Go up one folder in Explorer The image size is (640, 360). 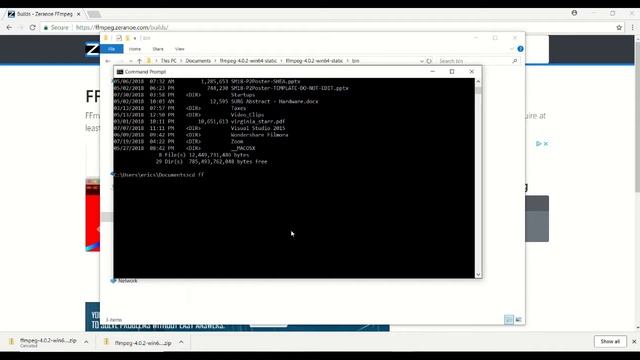[x=139, y=61]
